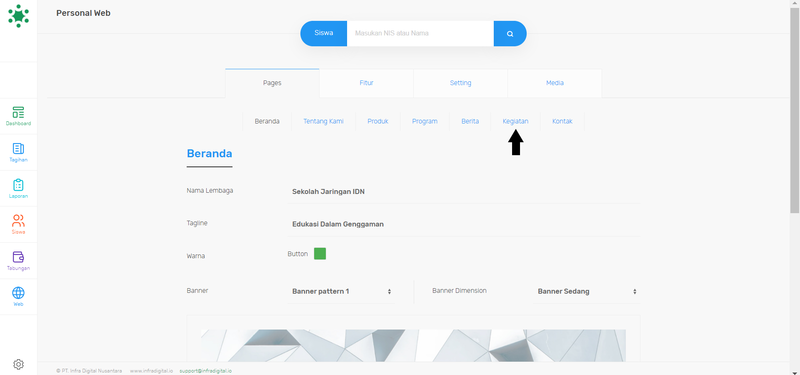The height and width of the screenshot is (375, 800).
Task: Select the Kegiatan sub-tab
Action: [x=515, y=121]
